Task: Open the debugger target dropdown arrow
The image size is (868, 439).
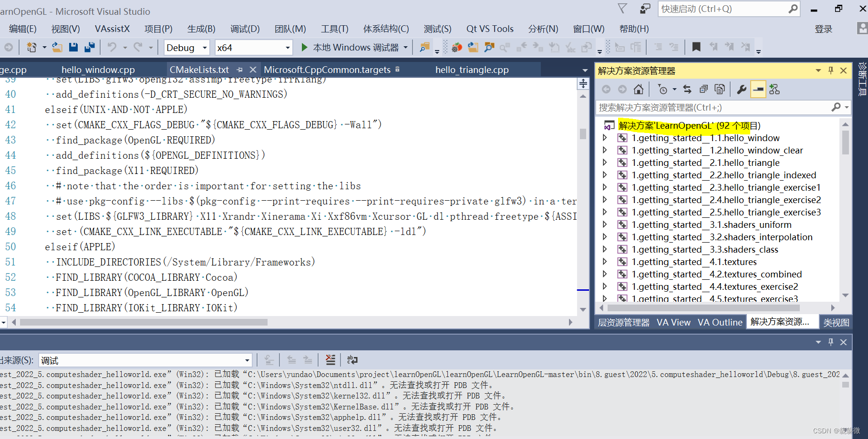Action: click(406, 48)
